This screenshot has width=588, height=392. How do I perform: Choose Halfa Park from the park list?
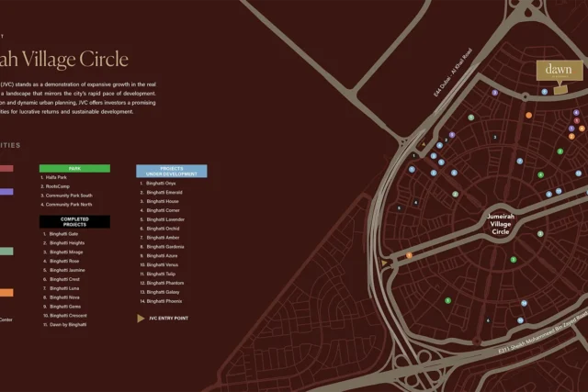tap(57, 178)
